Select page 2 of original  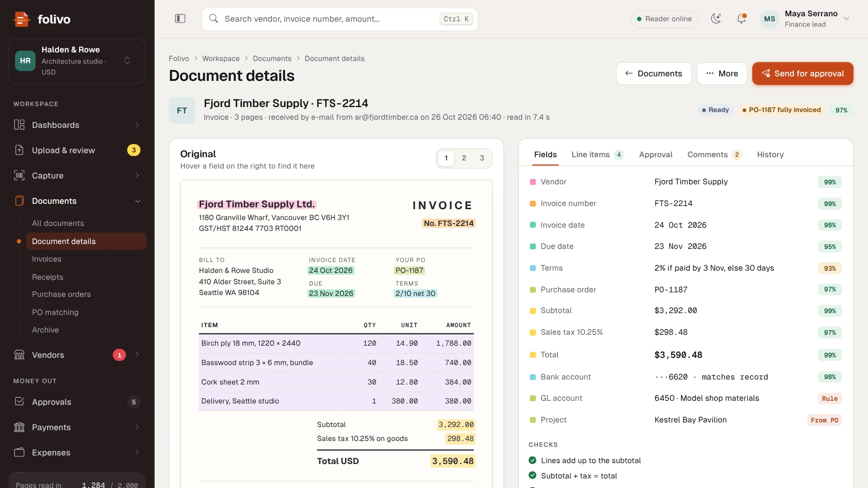tap(464, 158)
